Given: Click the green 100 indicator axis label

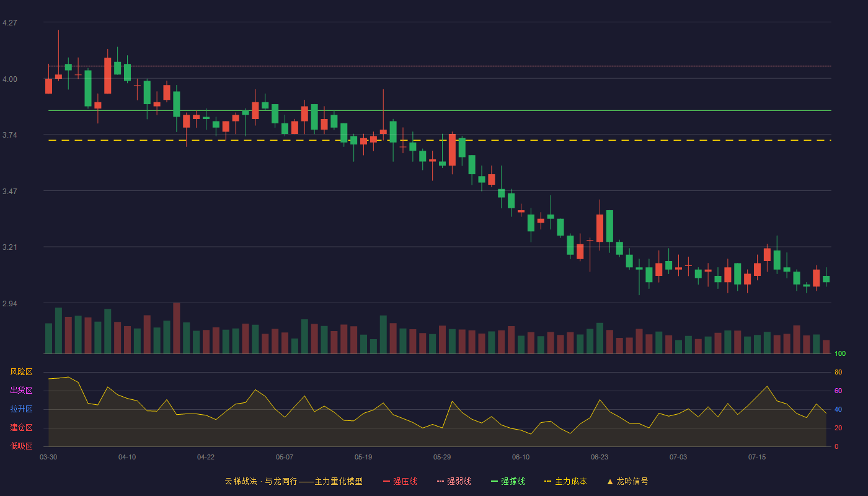Looking at the screenshot, I should coord(840,353).
